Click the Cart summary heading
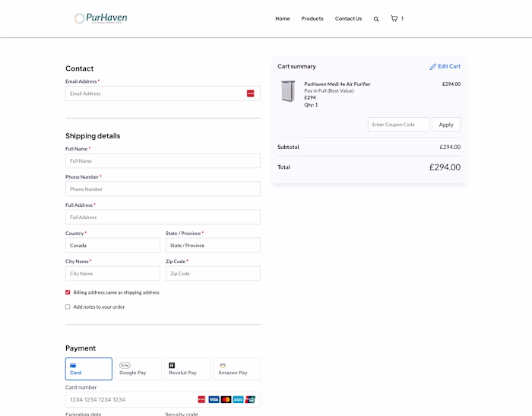 [x=296, y=67]
